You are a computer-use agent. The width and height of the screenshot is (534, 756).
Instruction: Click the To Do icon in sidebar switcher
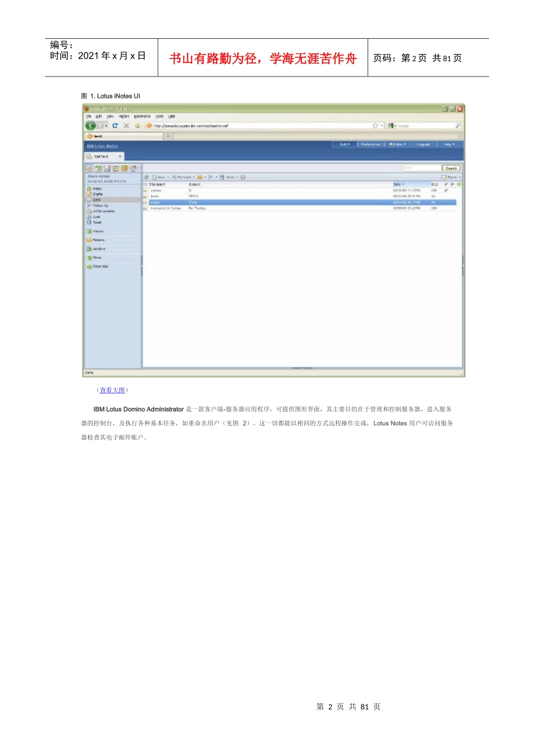tap(116, 168)
